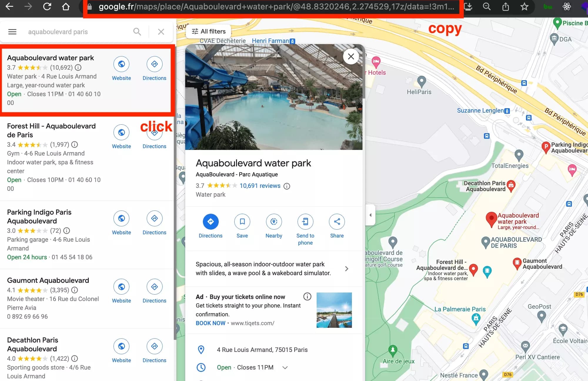Click the browser share icon
Image resolution: width=588 pixels, height=381 pixels.
506,6
